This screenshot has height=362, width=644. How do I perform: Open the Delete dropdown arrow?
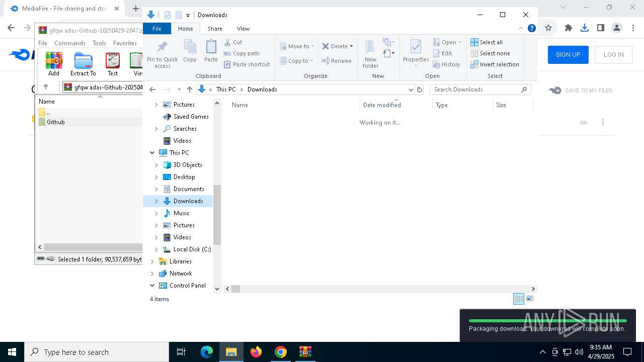pos(351,46)
